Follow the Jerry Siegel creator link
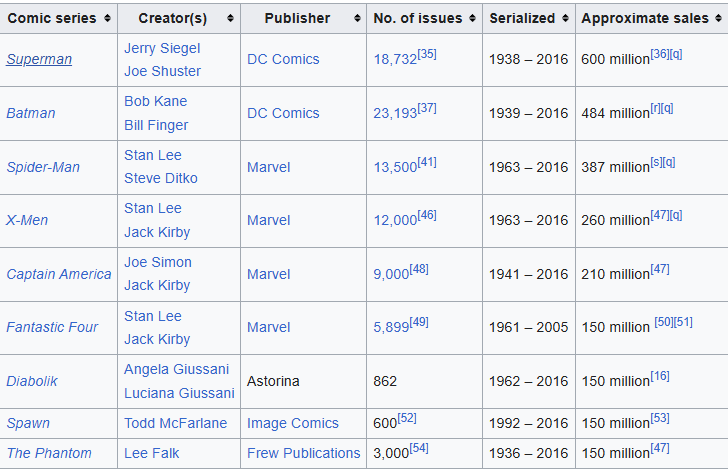 (x=162, y=48)
